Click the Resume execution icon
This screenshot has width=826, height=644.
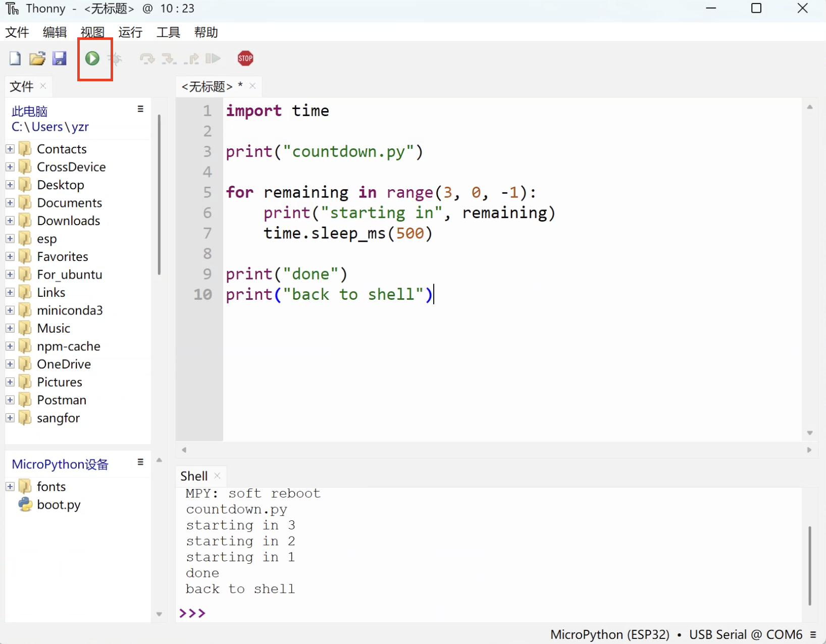(213, 59)
